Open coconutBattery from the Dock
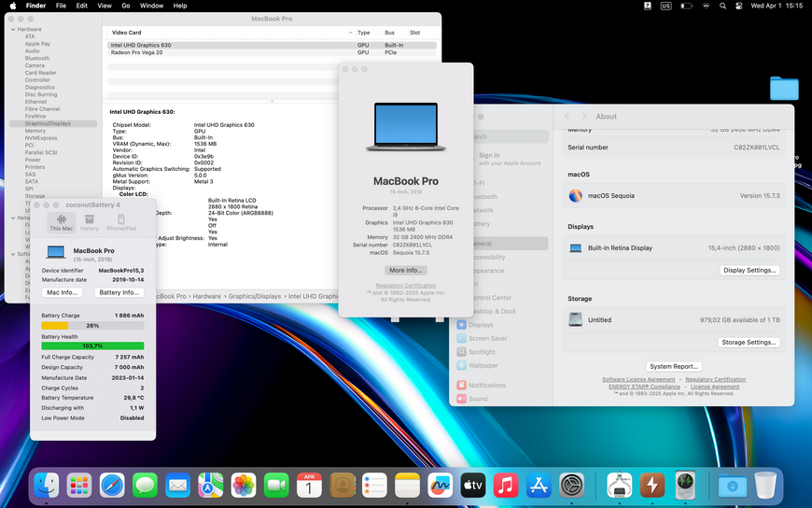The image size is (812, 508). 652,486
